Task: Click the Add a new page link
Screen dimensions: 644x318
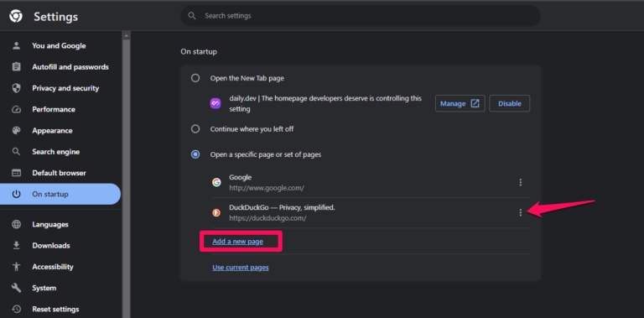Action: coord(237,242)
